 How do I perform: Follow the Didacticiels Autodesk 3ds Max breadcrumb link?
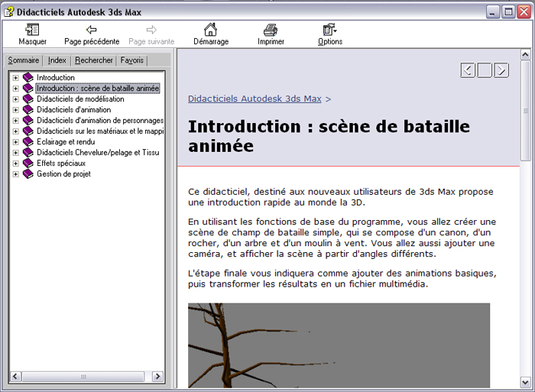click(x=255, y=99)
